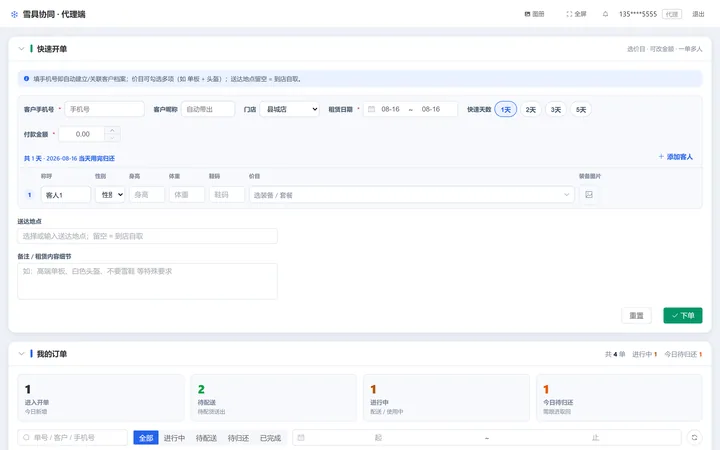Open the 门店 store dropdown
720x450 pixels.
point(290,109)
